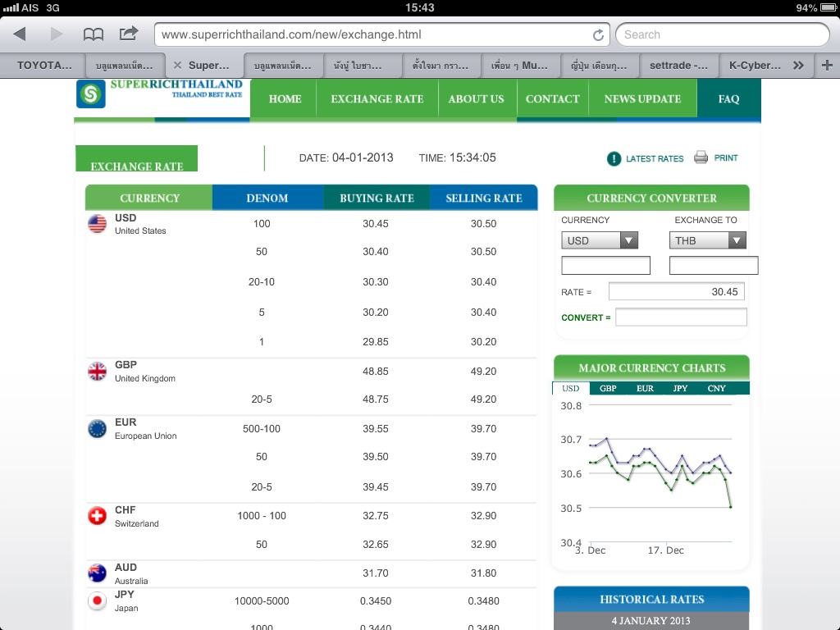The width and height of the screenshot is (840, 630).
Task: Open the CONTACT menu item
Action: click(x=552, y=98)
